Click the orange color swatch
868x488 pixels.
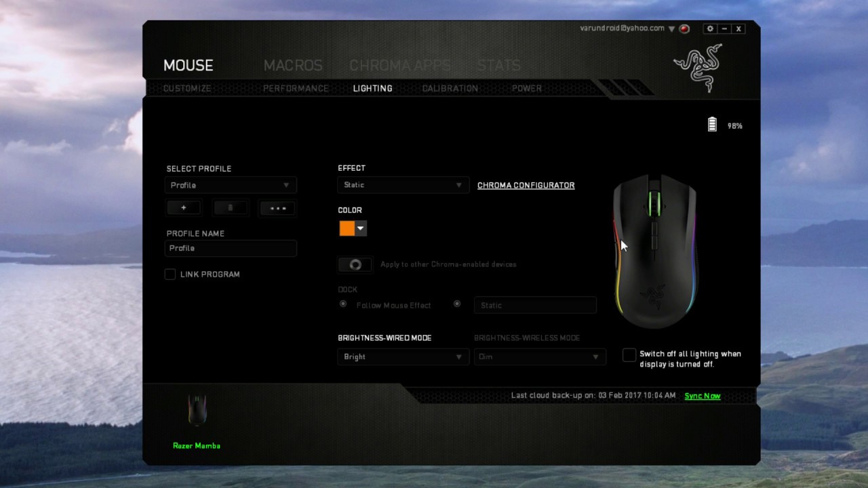pos(347,228)
